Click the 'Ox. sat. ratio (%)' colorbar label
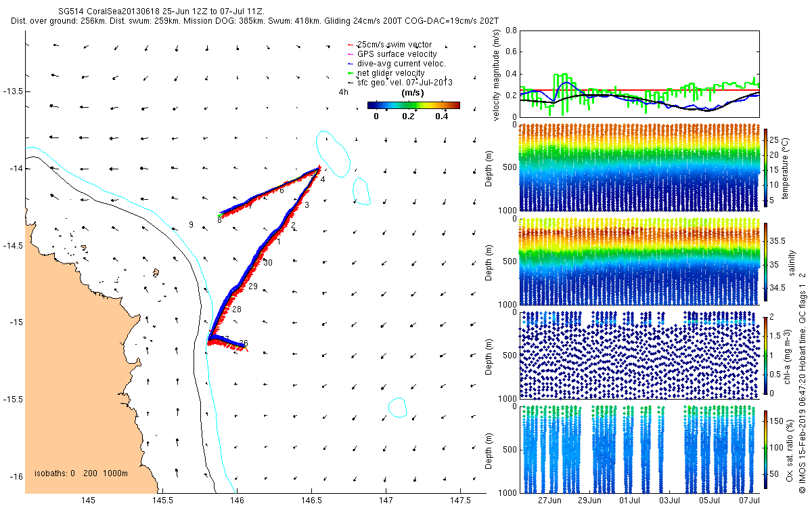The width and height of the screenshot is (812, 508). 790,450
